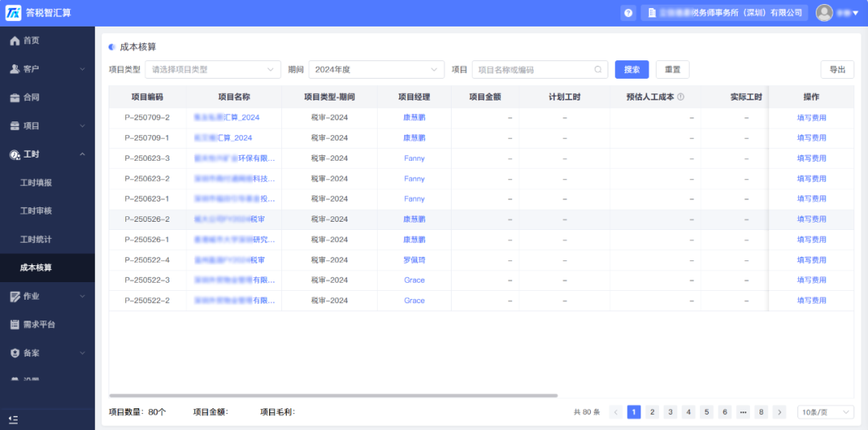Expand the 备案 sidebar menu

click(47, 353)
